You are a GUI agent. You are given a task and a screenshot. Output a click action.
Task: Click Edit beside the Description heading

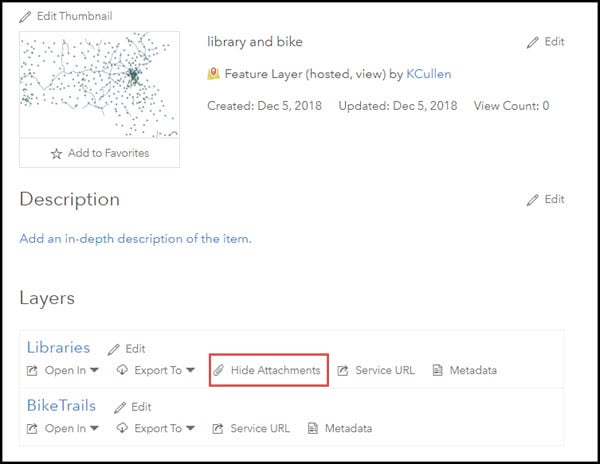coord(532,199)
